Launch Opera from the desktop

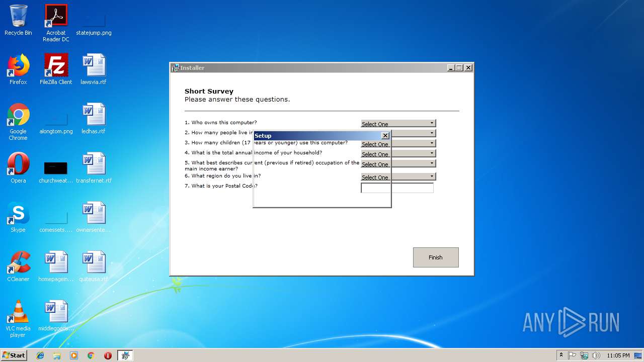pyautogui.click(x=18, y=168)
